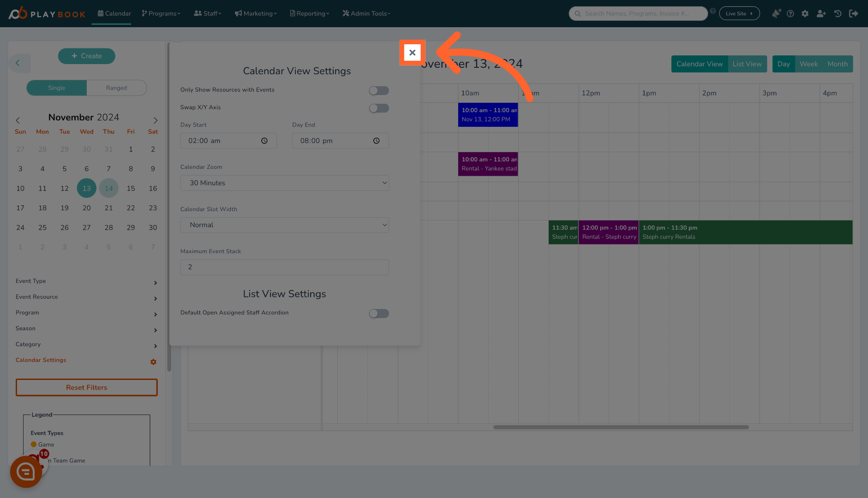Click Live Site button
This screenshot has width=868, height=498.
739,14
